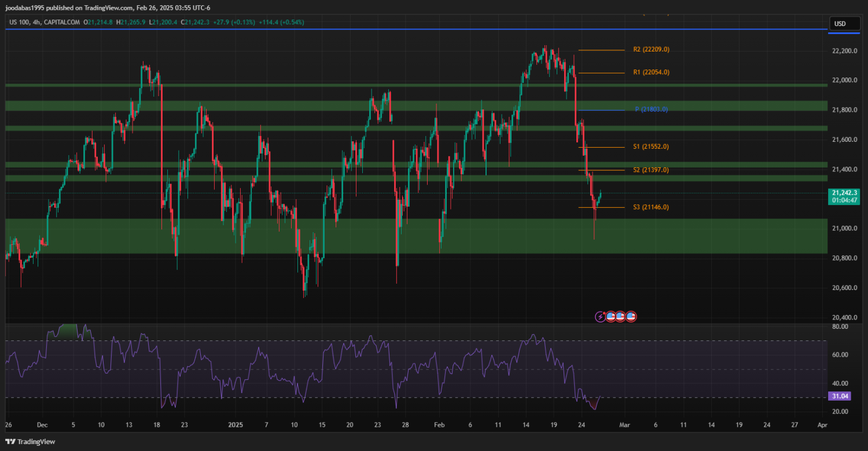The image size is (868, 451).
Task: Select the R2 (22209.0) pivot label
Action: pos(651,50)
